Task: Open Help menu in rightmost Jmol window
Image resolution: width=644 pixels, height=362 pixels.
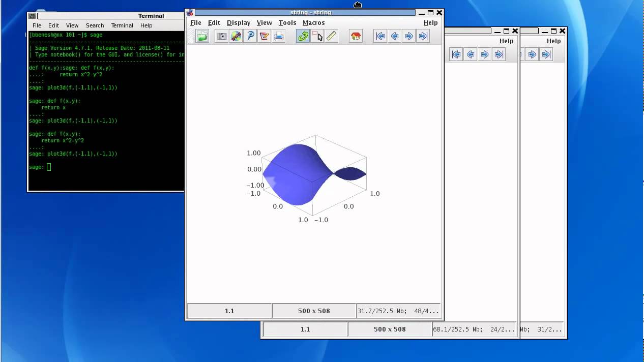Action: click(554, 41)
